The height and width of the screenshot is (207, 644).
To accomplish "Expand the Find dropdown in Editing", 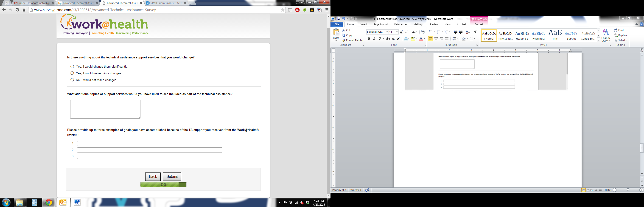I will [x=625, y=30].
